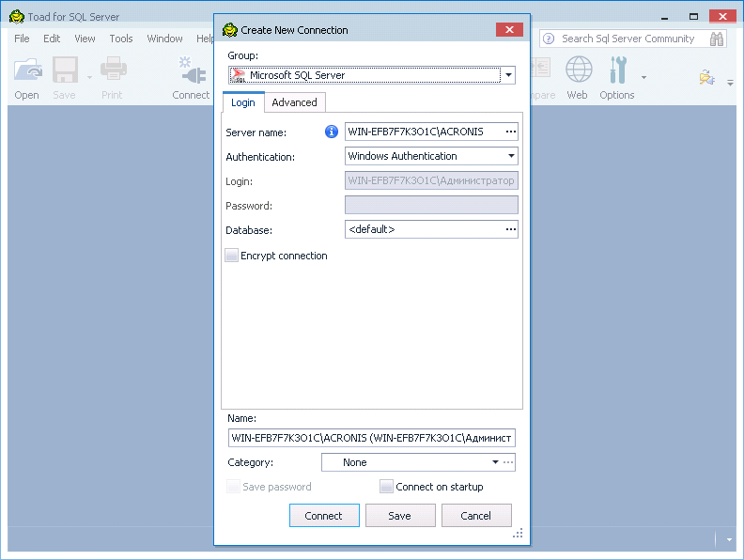Open the Tools menu
This screenshot has width=744, height=560.
pyautogui.click(x=121, y=39)
